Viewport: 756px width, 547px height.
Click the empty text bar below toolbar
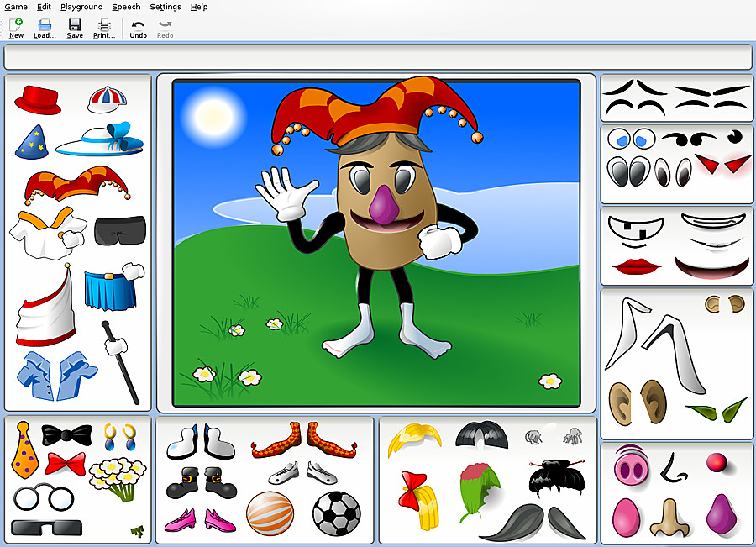377,57
